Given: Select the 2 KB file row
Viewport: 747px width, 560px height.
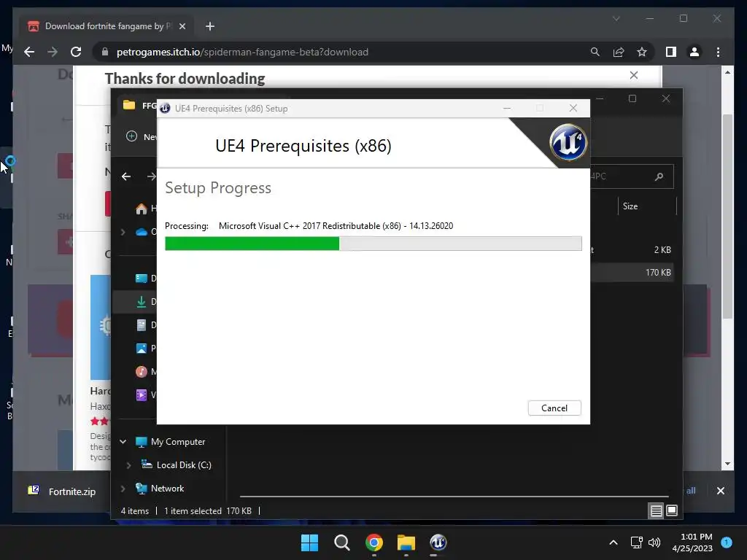Looking at the screenshot, I should click(x=631, y=249).
